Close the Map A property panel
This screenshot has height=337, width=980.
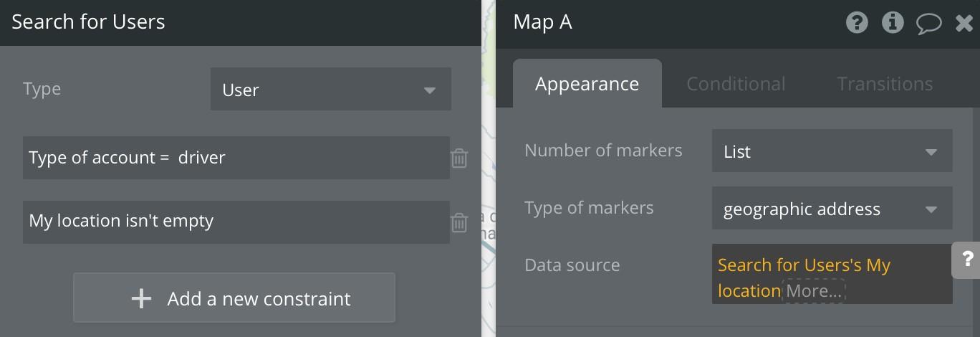coord(964,24)
